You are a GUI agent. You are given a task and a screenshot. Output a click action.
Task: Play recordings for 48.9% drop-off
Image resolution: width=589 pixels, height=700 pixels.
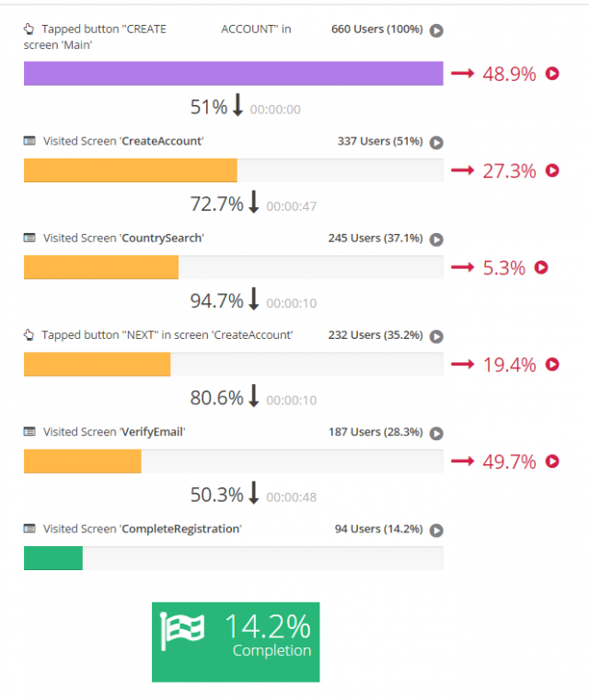pos(552,74)
